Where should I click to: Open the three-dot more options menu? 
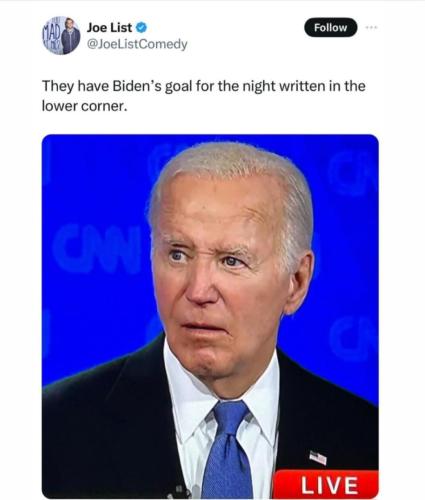pyautogui.click(x=371, y=28)
